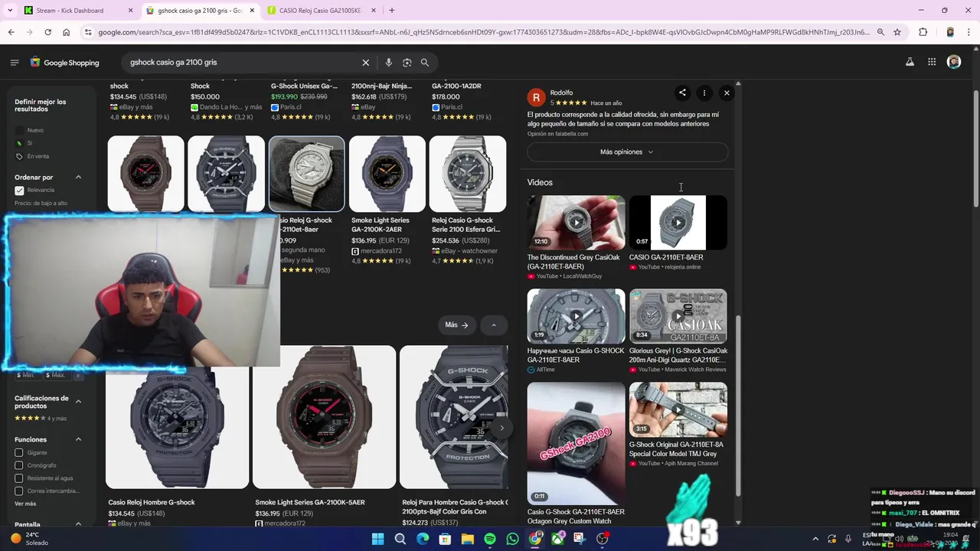Play CASIO GA-2110ET-8AER 0:57 video
The image size is (980, 551).
[678, 223]
